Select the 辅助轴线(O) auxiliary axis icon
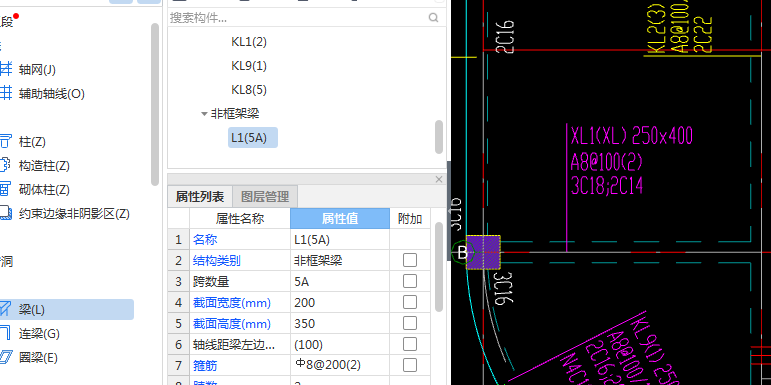Viewport: 771px width, 385px height. point(5,93)
